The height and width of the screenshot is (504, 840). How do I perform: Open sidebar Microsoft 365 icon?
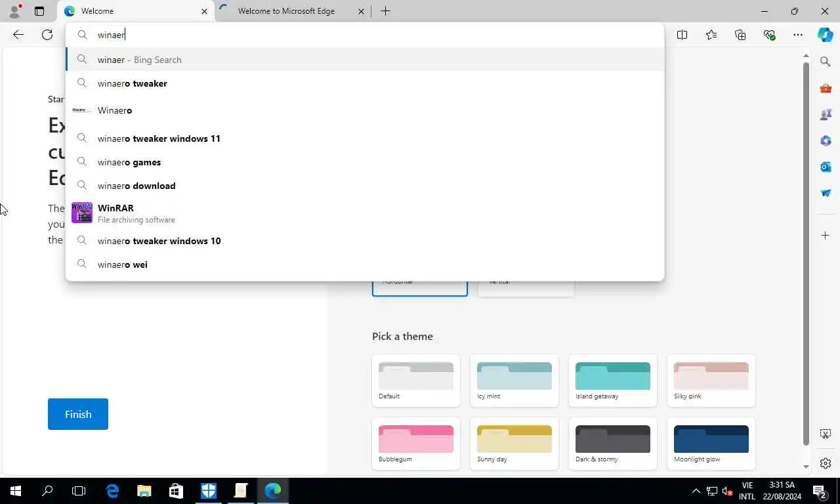[826, 140]
